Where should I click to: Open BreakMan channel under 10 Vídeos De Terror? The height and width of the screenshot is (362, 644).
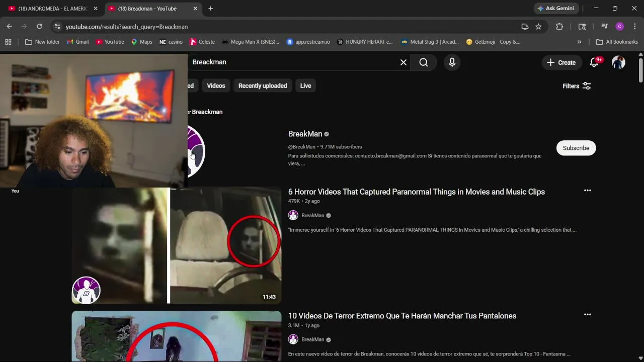coord(312,339)
